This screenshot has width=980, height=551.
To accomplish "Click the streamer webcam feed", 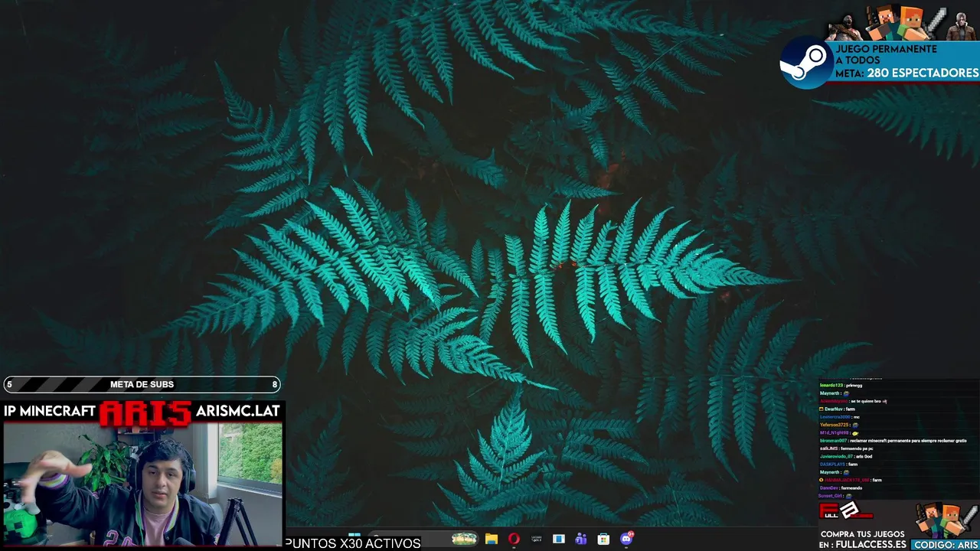I will (142, 484).
